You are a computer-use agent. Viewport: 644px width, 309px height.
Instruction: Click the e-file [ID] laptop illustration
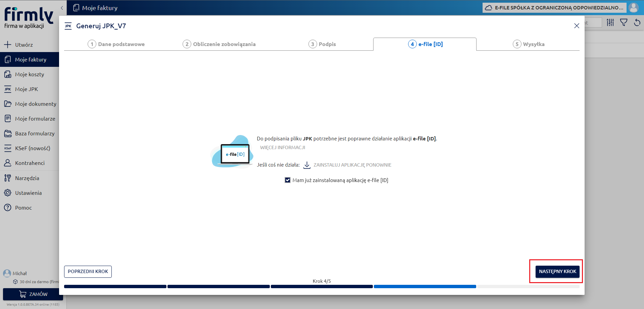click(232, 152)
